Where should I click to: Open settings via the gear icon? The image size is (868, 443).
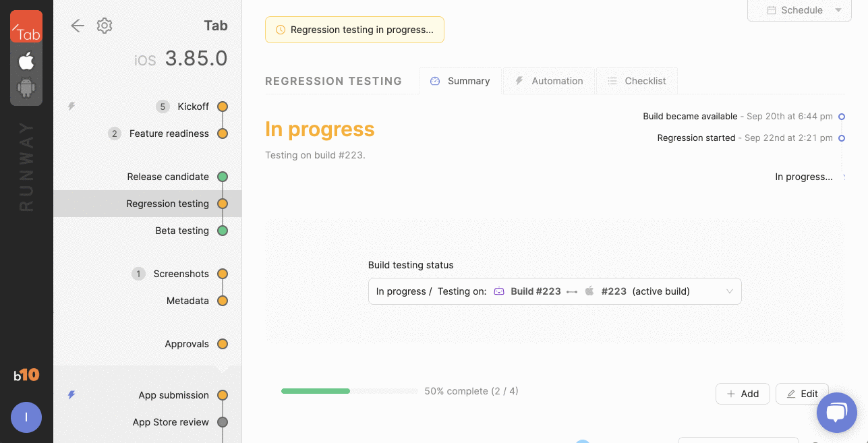(x=104, y=26)
